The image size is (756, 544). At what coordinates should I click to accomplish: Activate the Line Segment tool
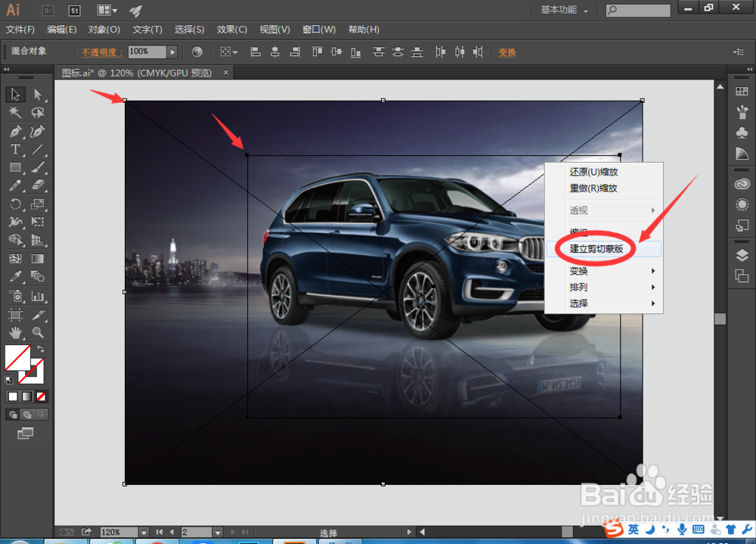pyautogui.click(x=38, y=149)
